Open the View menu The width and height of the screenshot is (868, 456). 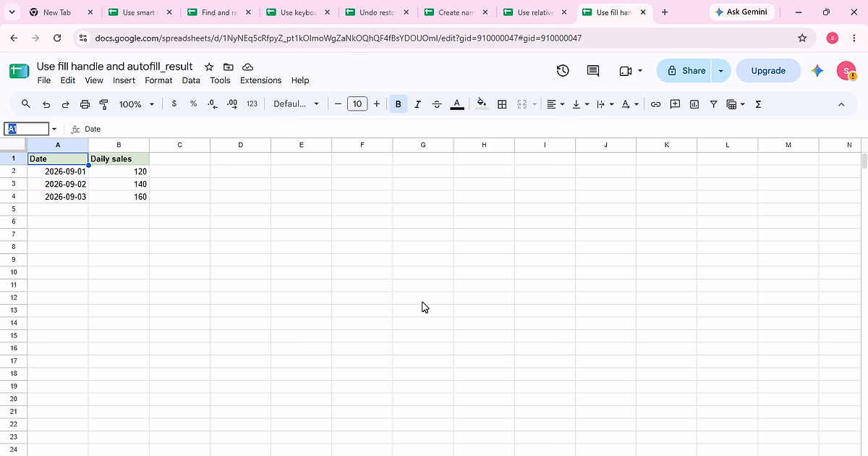(x=94, y=80)
